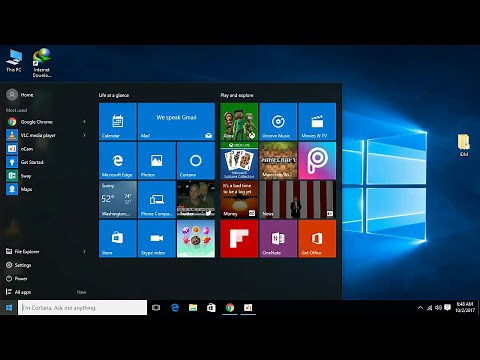Switch to Chrome on the taskbar
480x360 pixels.
(230, 307)
